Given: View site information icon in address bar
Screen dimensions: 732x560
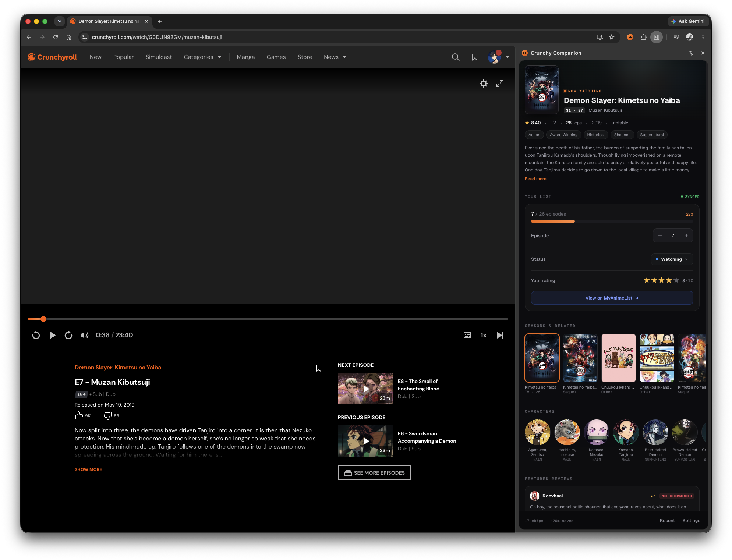Looking at the screenshot, I should tap(85, 37).
